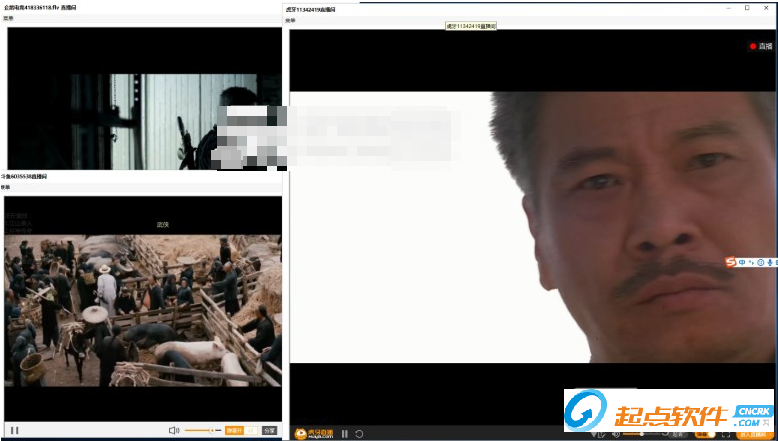Click the Sogou microphone voice input icon

pos(770,262)
